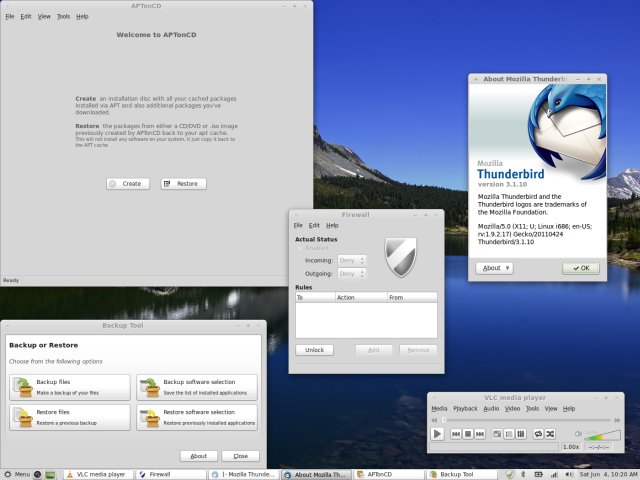Open the Playback menu in VLC

465,409
